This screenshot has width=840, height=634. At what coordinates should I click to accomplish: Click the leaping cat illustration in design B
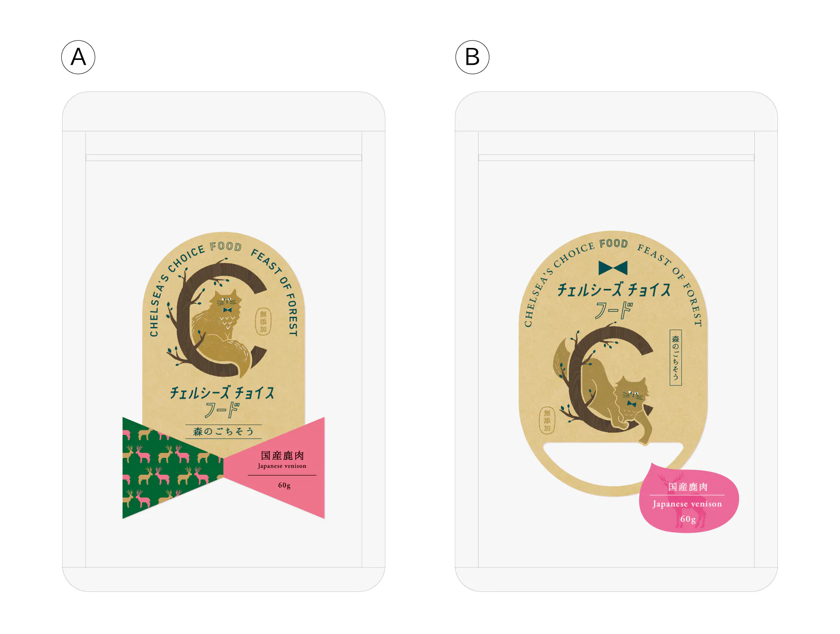604,390
